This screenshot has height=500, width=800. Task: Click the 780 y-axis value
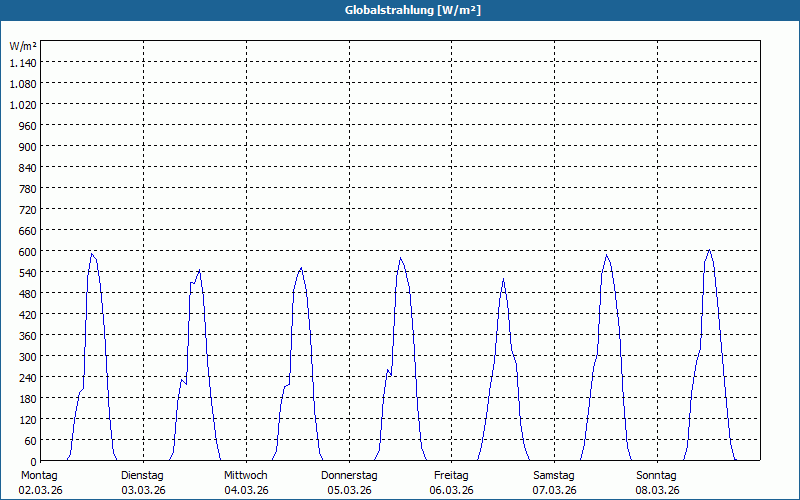pyautogui.click(x=28, y=189)
